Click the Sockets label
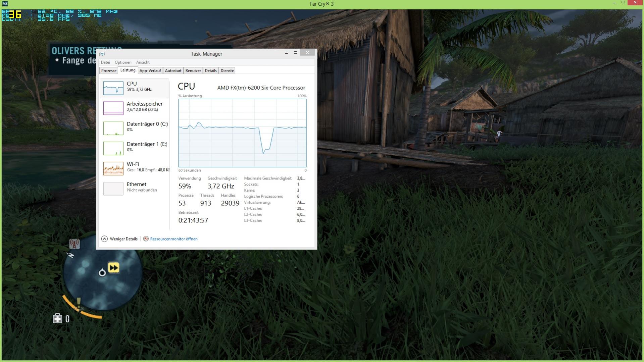The height and width of the screenshot is (362, 644). [251, 185]
